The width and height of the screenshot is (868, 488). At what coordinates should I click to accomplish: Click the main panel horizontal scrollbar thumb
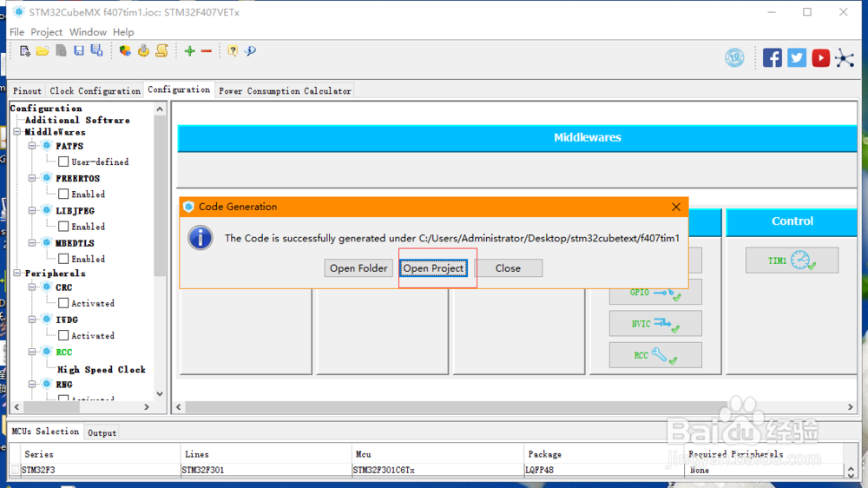[x=456, y=407]
